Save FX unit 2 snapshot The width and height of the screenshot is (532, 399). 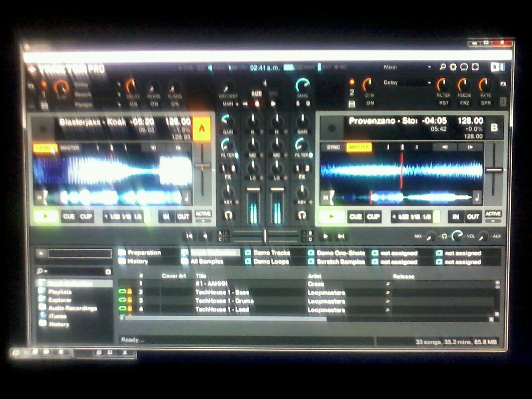352,104
